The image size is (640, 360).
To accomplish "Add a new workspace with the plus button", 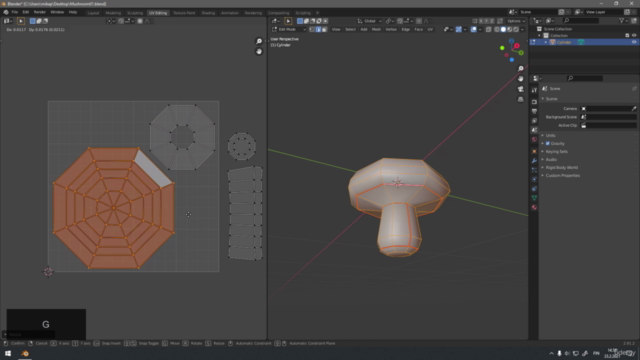I will 318,13.
